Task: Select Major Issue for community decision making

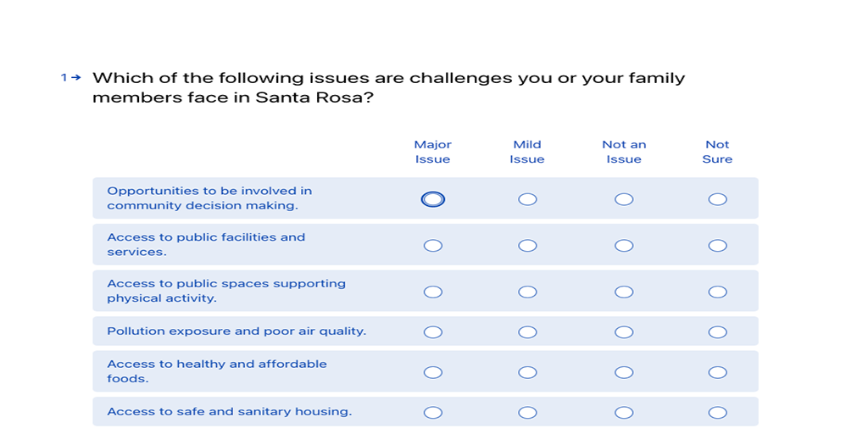Action: [433, 199]
